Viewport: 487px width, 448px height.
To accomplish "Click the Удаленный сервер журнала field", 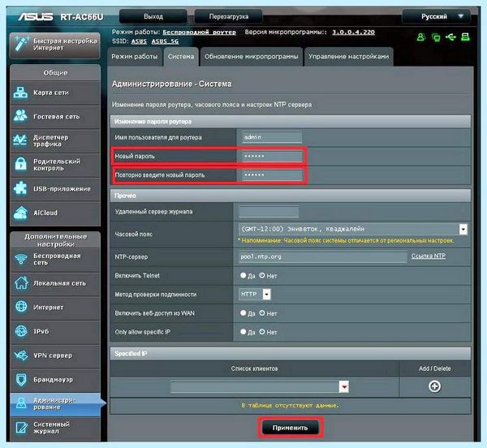I will click(269, 212).
